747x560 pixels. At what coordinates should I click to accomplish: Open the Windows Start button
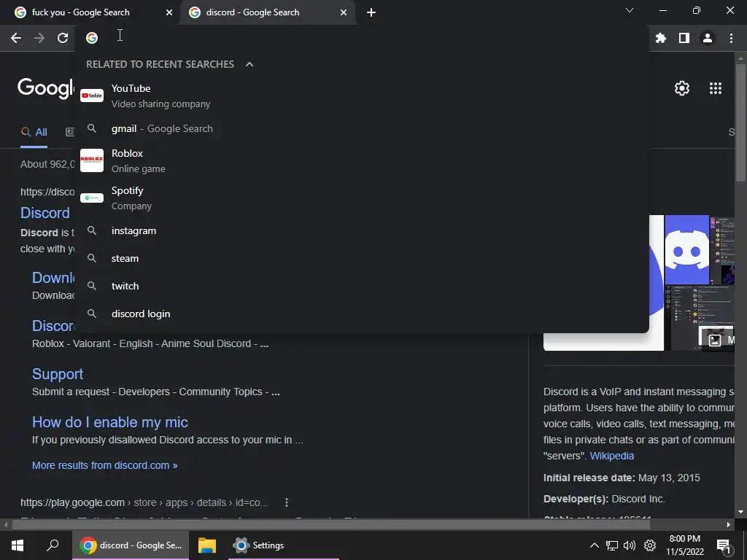coord(18,545)
